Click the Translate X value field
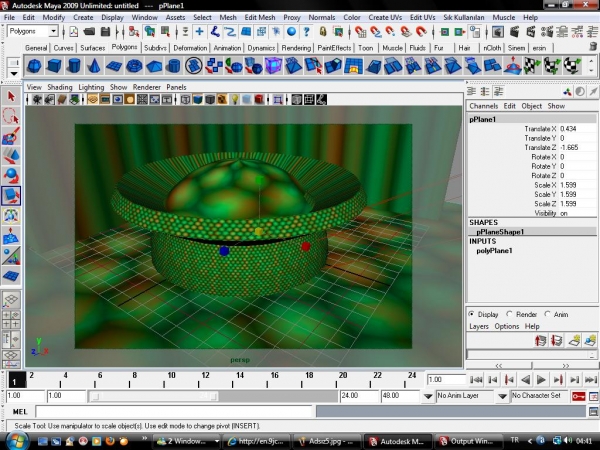 coord(577,129)
